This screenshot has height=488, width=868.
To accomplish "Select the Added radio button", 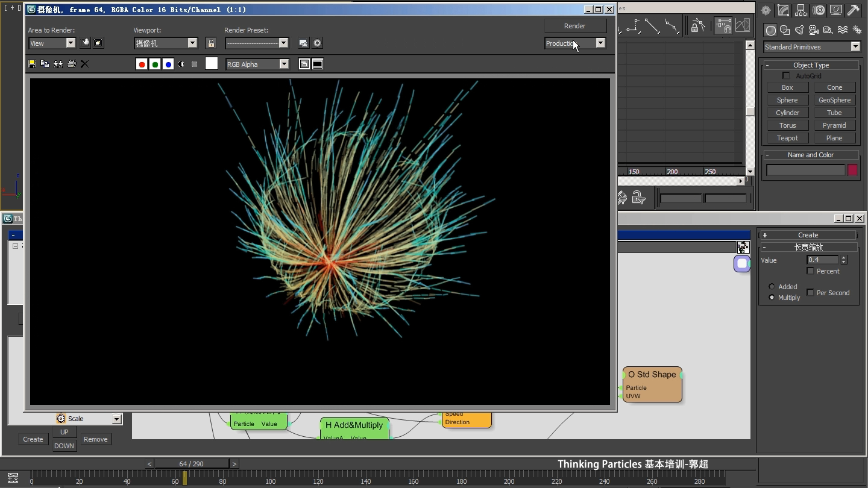I will click(772, 287).
